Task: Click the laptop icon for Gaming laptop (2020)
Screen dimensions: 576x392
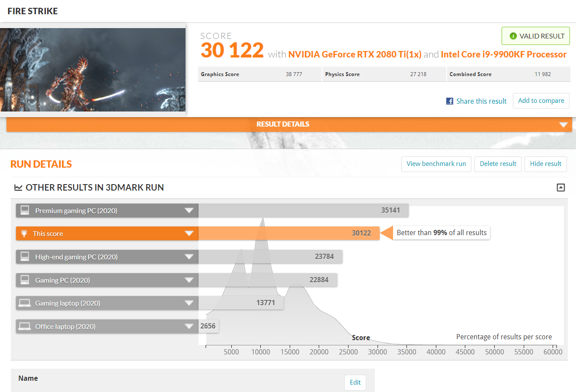Action: [x=25, y=303]
